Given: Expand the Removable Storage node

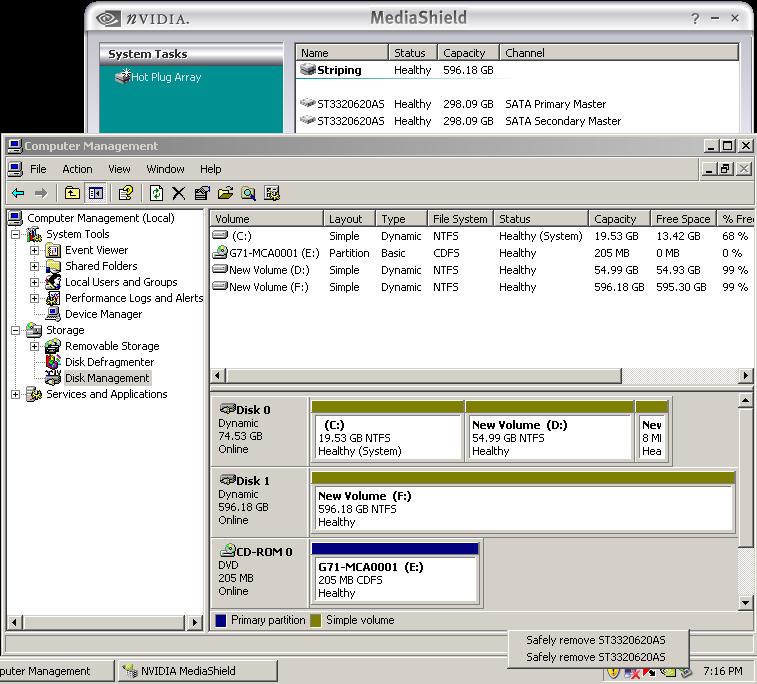Looking at the screenshot, I should pyautogui.click(x=34, y=347).
